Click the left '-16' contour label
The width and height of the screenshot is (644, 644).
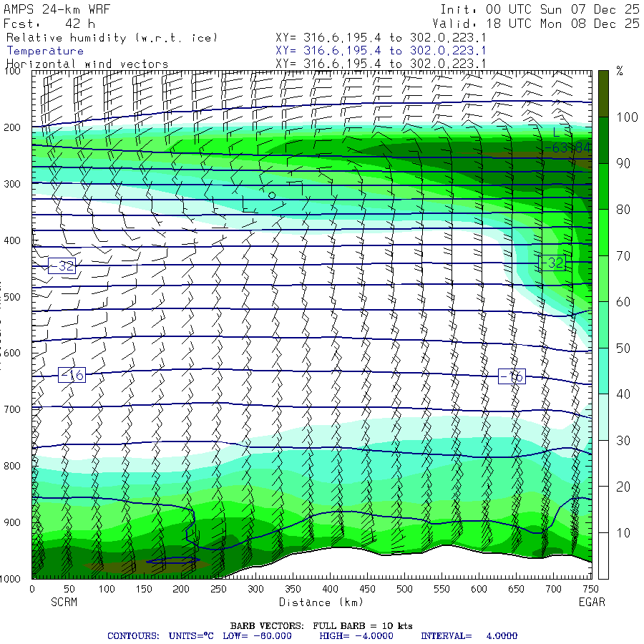(x=72, y=375)
